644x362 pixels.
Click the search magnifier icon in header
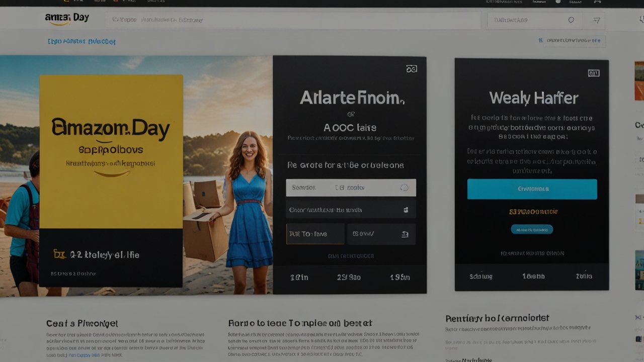571,20
